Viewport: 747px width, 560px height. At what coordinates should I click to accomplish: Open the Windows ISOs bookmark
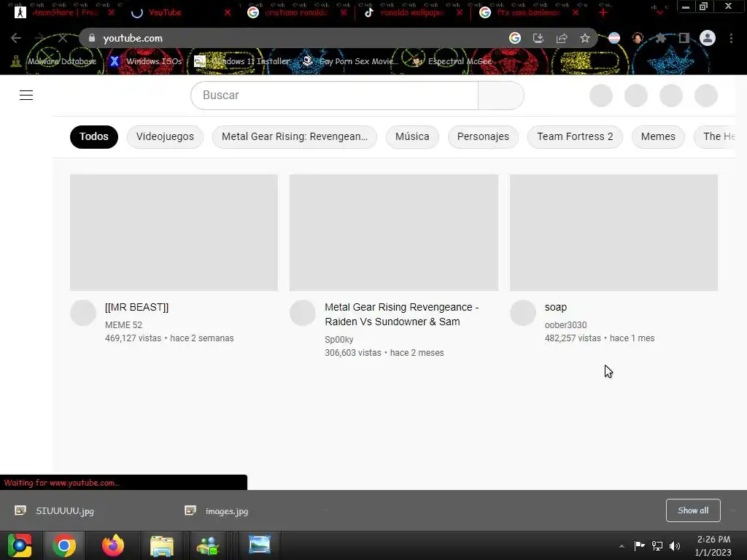pos(145,61)
